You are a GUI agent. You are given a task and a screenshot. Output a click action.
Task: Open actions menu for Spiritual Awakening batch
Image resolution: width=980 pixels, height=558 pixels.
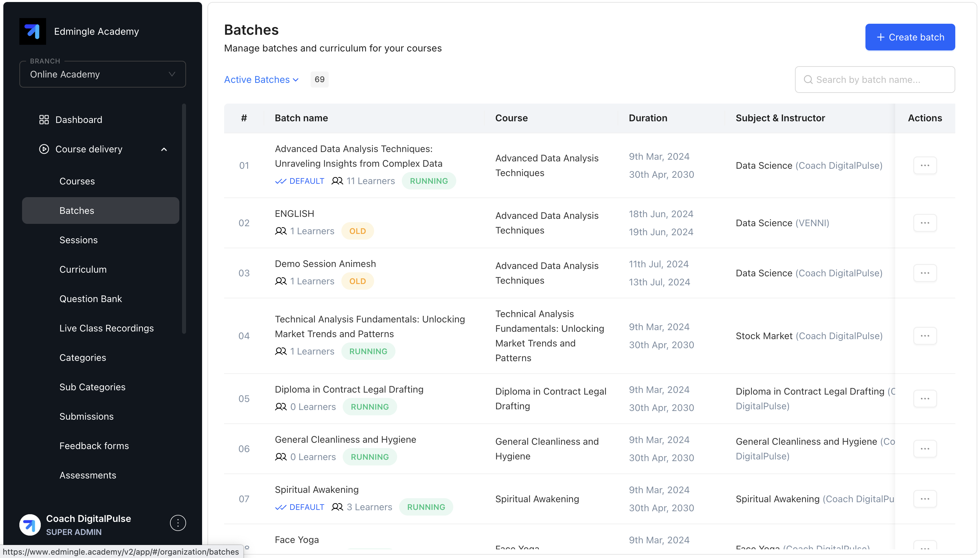point(925,499)
